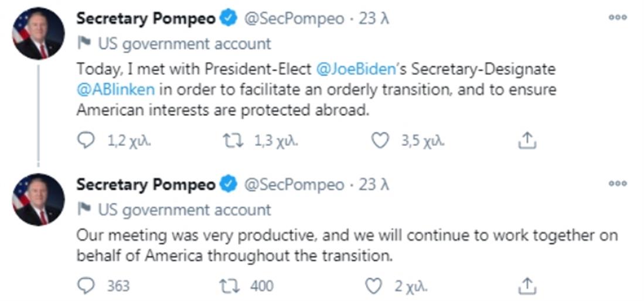This screenshot has width=644, height=301.
Task: Open more options menu on first tweet
Action: [x=618, y=18]
